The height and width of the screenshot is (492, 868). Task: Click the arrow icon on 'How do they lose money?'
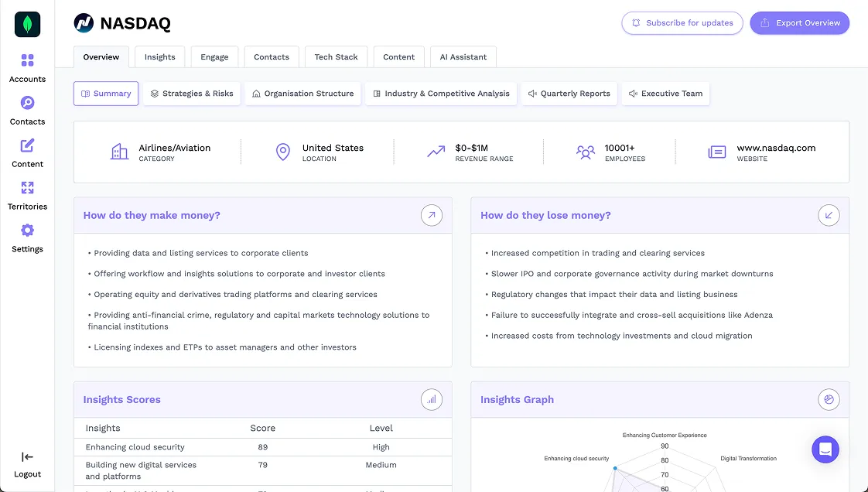tap(829, 215)
